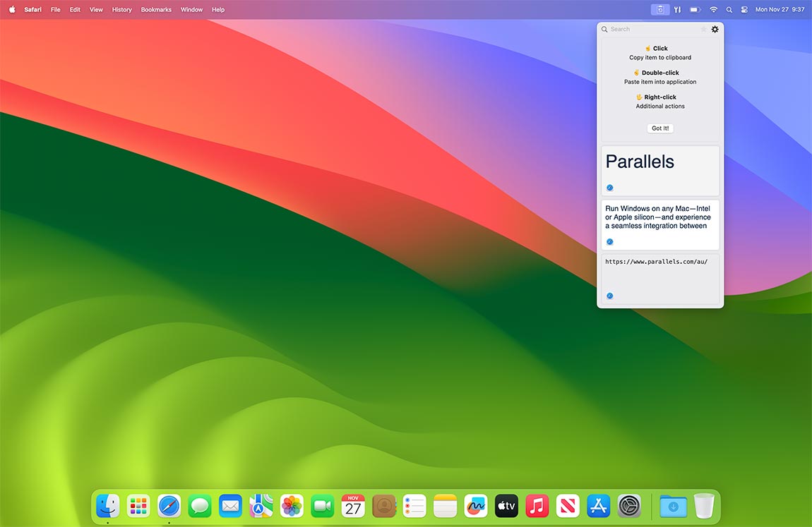Open the Parallels Toolbox menu bar icon

[x=678, y=10]
